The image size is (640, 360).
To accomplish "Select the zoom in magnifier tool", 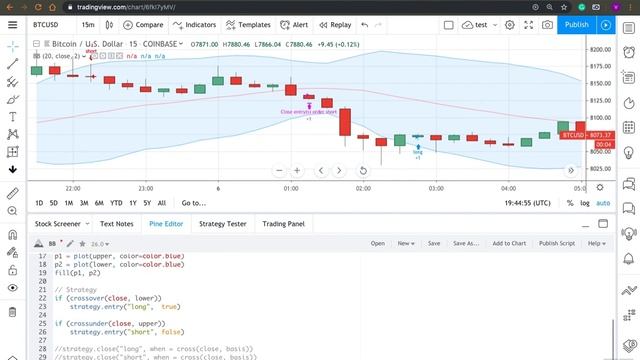I will (13, 211).
